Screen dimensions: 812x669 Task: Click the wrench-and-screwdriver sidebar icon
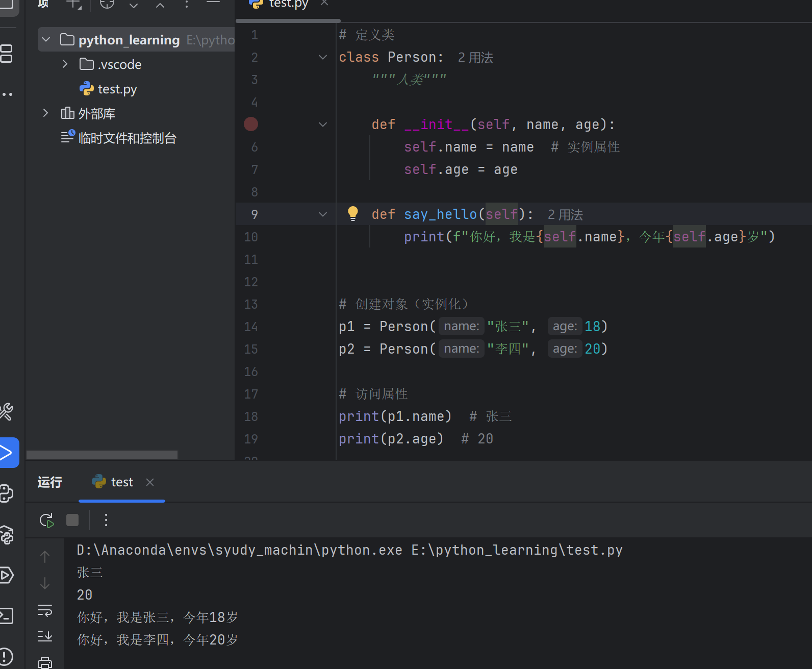pos(7,411)
